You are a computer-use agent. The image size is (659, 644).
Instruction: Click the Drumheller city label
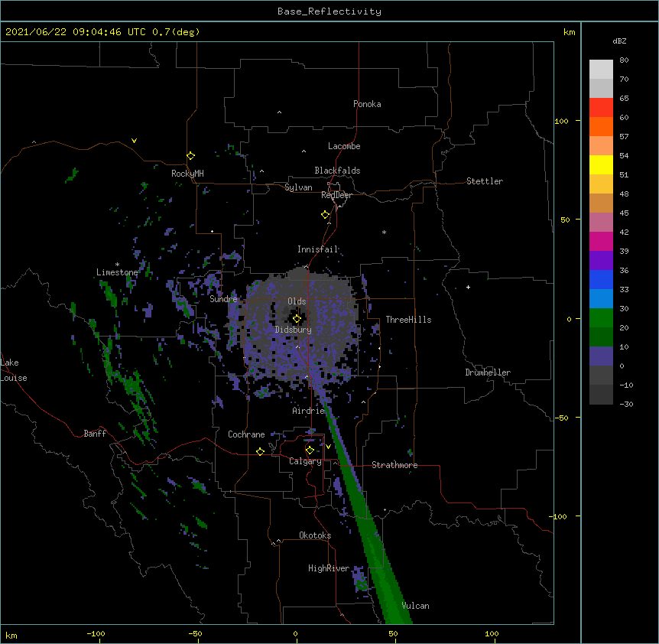[488, 372]
